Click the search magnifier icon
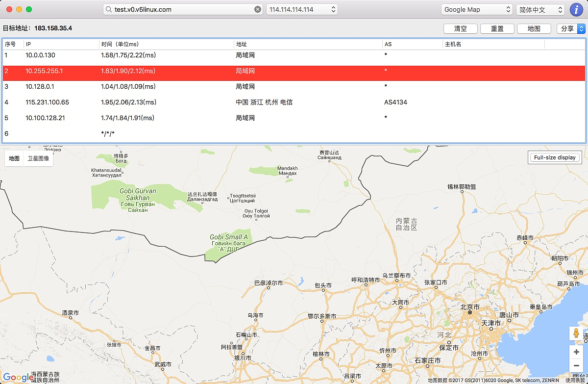The height and width of the screenshot is (384, 588). point(109,9)
